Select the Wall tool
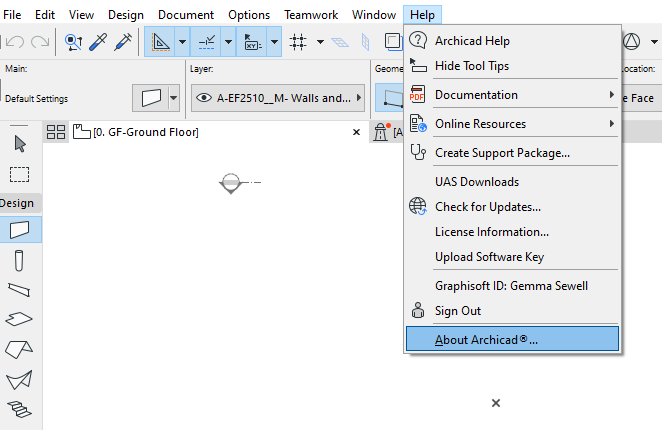662x430 pixels. (20, 230)
